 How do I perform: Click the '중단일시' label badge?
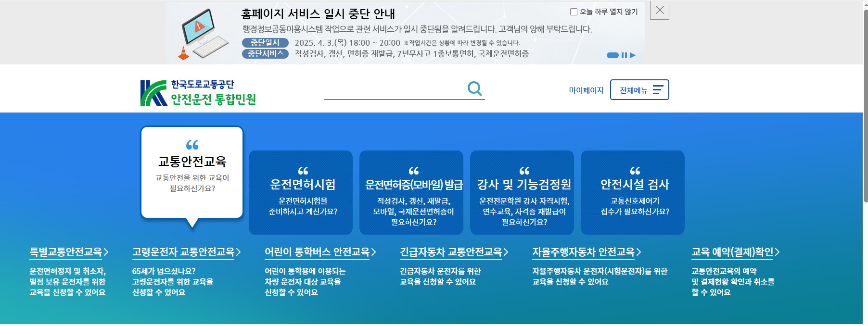coord(265,43)
